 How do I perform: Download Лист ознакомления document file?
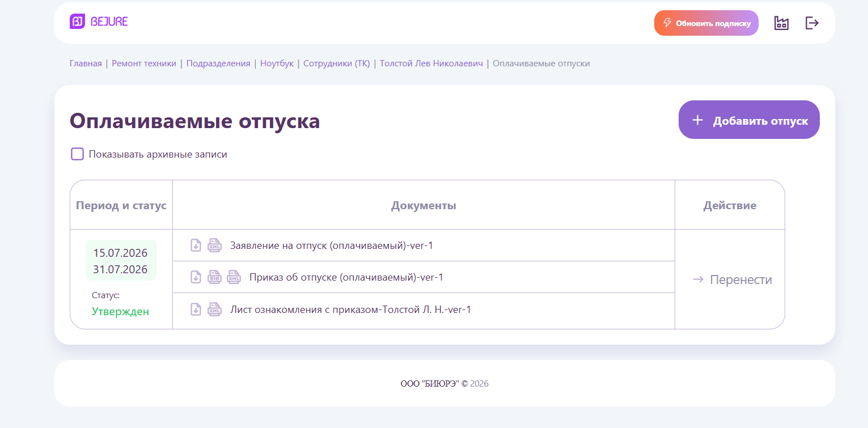(196, 310)
